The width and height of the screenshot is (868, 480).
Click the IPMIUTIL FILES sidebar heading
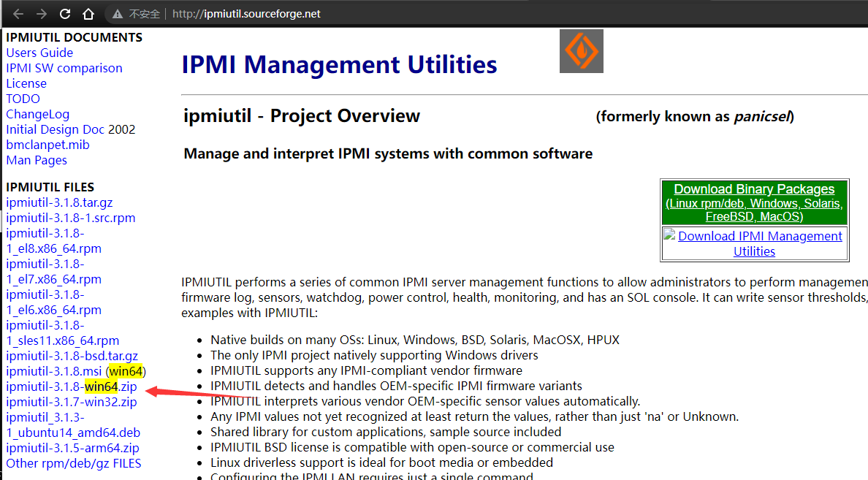click(50, 187)
